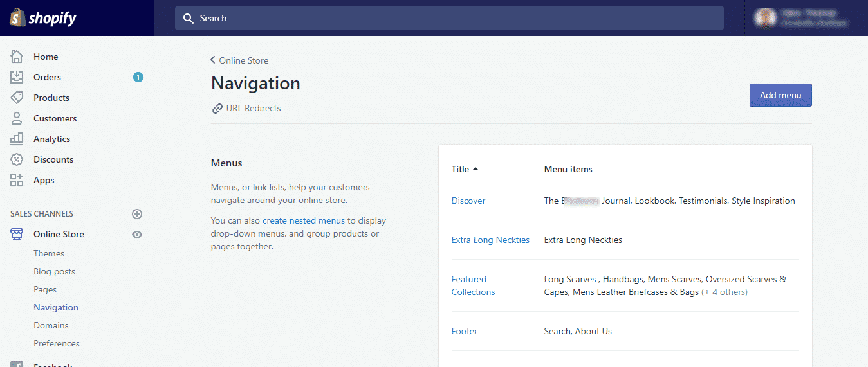This screenshot has height=367, width=868.
Task: View online store via eye icon
Action: coord(136,235)
